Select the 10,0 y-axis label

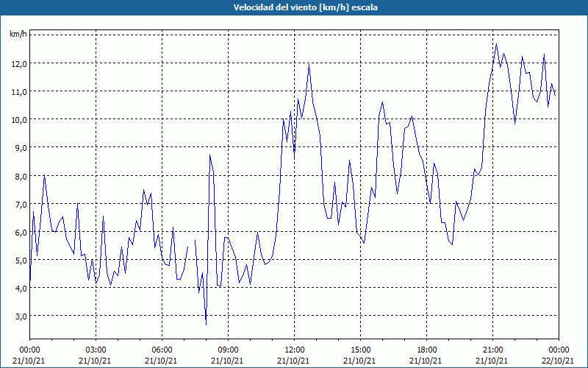click(19, 120)
